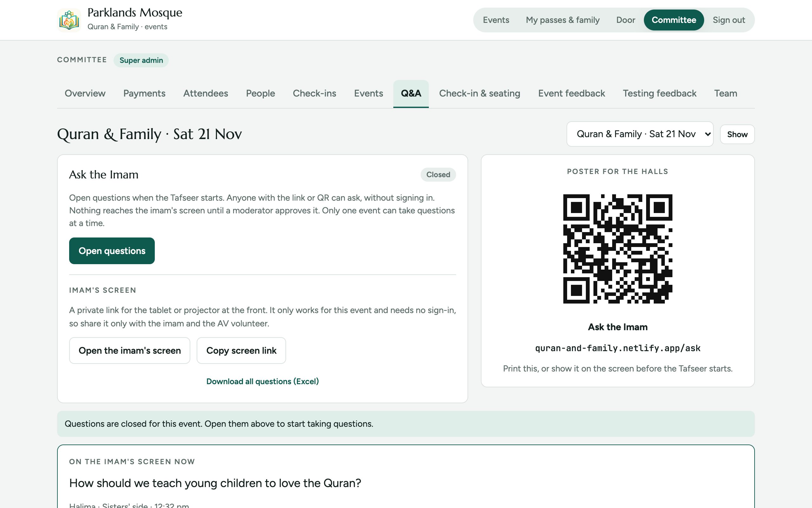This screenshot has height=508, width=812.
Task: Open the Attendees tab
Action: [x=206, y=93]
